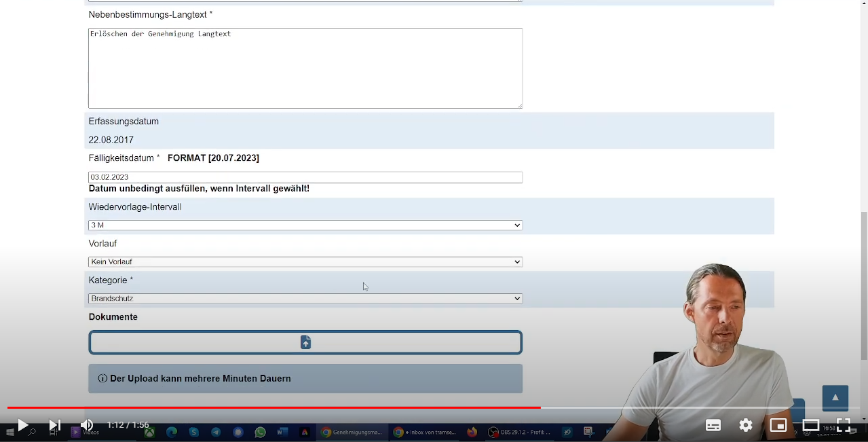The height and width of the screenshot is (442, 868).
Task: Click the scroll-to-top arrow button
Action: point(835,398)
